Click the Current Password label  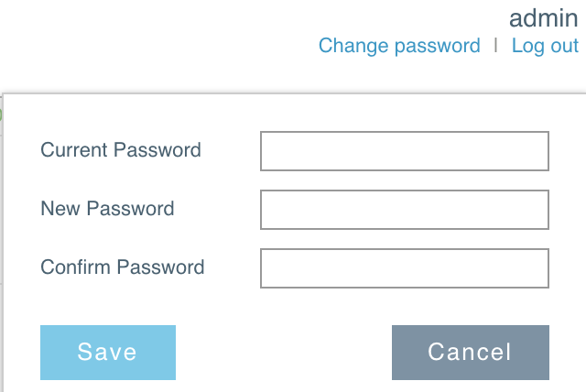[x=121, y=150]
